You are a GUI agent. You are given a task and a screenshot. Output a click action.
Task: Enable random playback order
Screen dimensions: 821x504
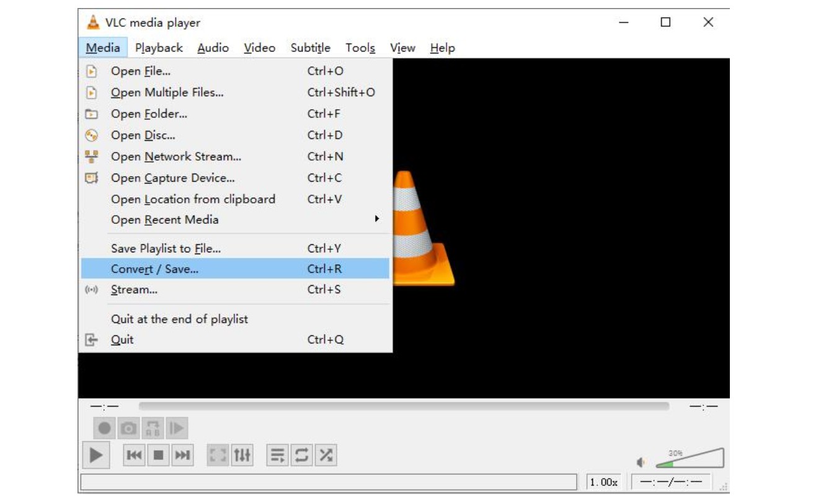(324, 454)
